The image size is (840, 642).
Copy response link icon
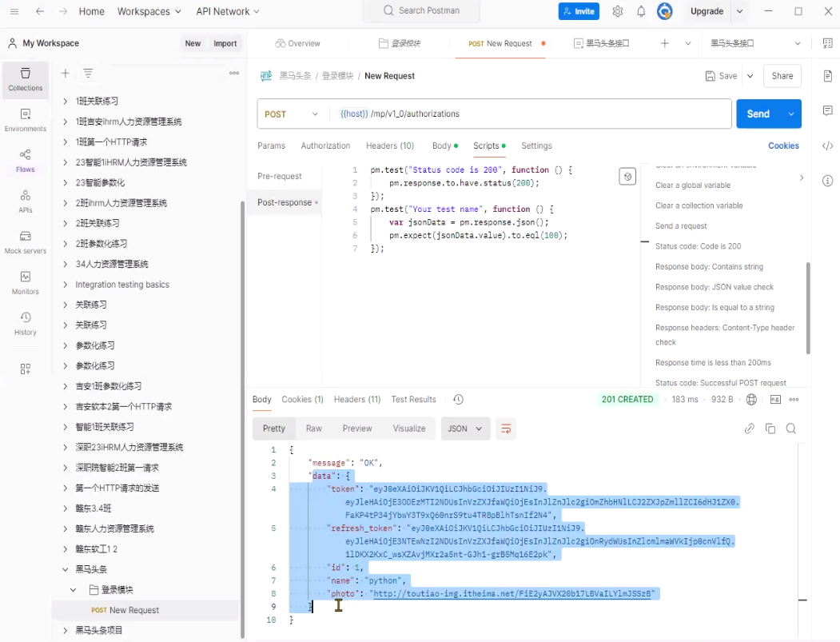click(x=750, y=429)
